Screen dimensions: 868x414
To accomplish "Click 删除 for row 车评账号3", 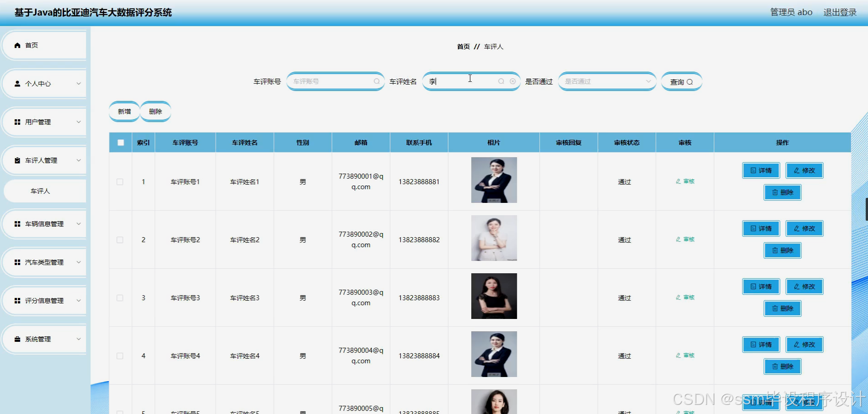I will pos(783,308).
